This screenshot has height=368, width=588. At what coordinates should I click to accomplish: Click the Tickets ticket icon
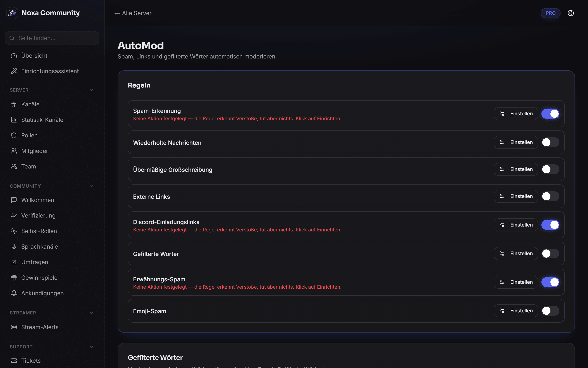[14, 361]
